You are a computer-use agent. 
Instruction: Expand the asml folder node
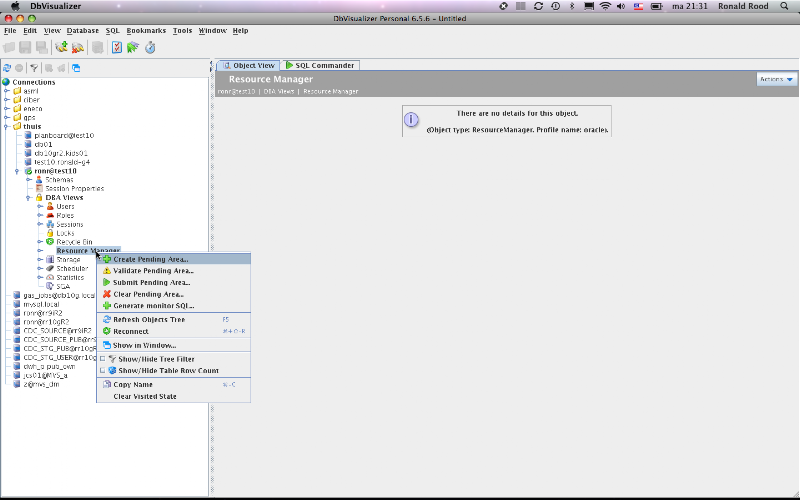click(7, 91)
